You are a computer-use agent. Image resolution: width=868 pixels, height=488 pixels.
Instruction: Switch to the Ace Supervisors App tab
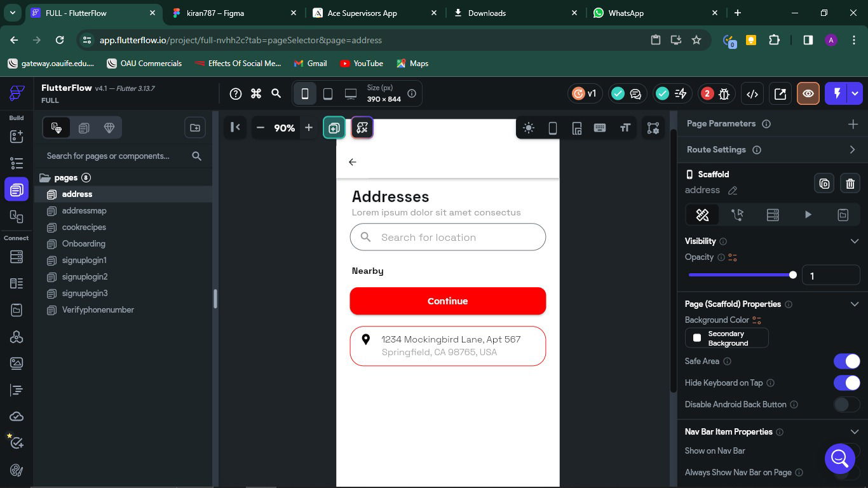362,13
